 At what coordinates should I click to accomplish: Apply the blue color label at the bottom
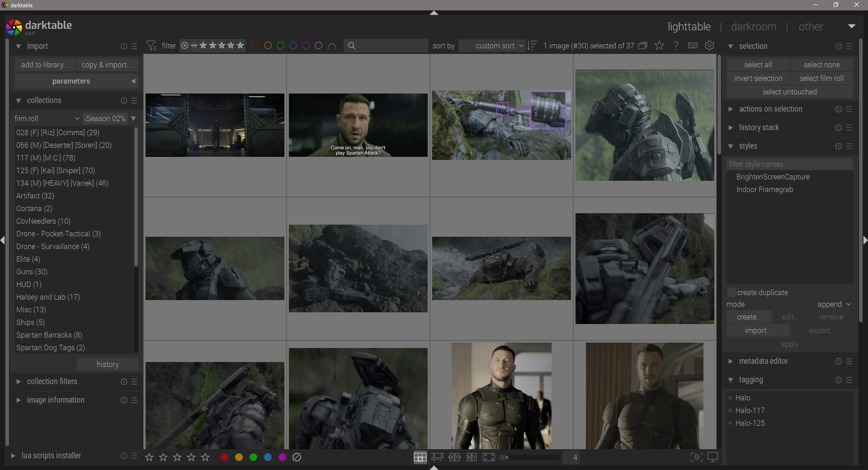point(268,457)
